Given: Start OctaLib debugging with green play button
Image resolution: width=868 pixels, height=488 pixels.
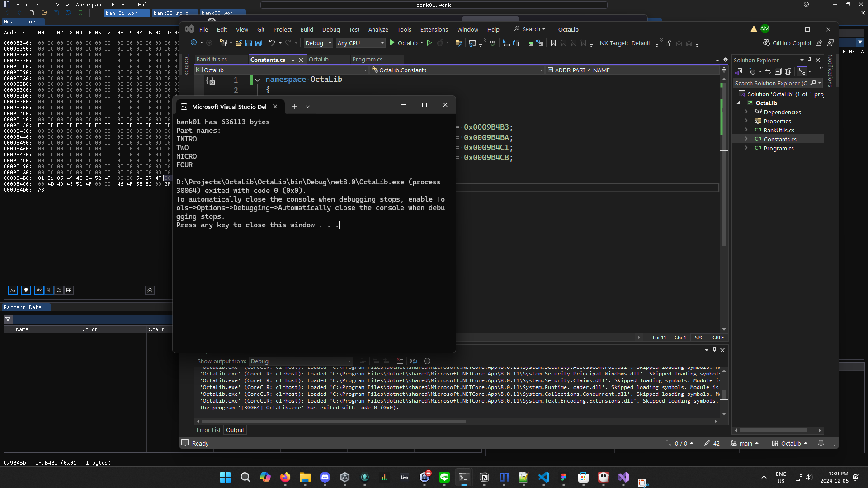Looking at the screenshot, I should click(392, 43).
